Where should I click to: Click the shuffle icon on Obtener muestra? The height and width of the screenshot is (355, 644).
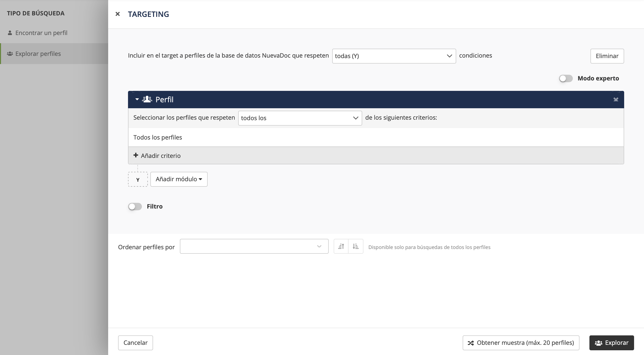(471, 343)
